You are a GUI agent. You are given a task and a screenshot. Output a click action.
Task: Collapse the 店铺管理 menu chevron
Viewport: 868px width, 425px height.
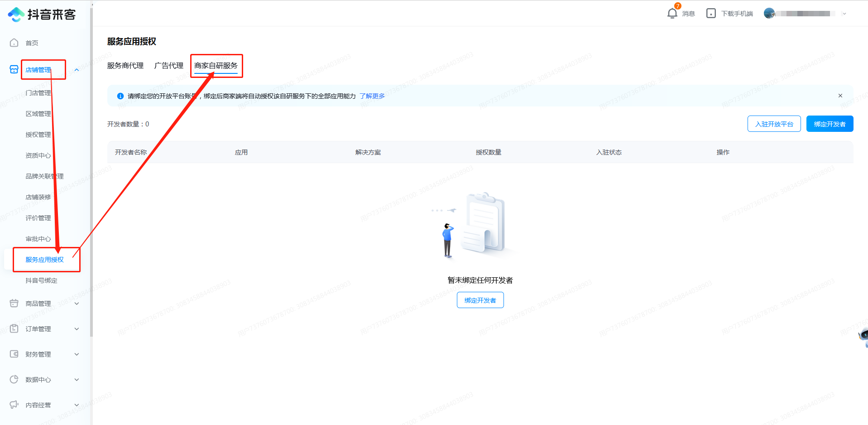[77, 70]
